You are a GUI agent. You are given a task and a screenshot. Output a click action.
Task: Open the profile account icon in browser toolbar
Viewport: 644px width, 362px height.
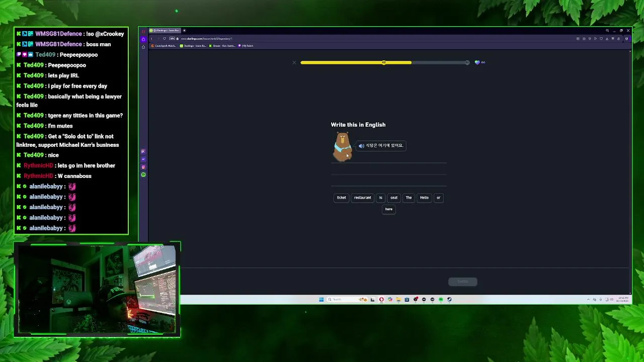click(618, 39)
